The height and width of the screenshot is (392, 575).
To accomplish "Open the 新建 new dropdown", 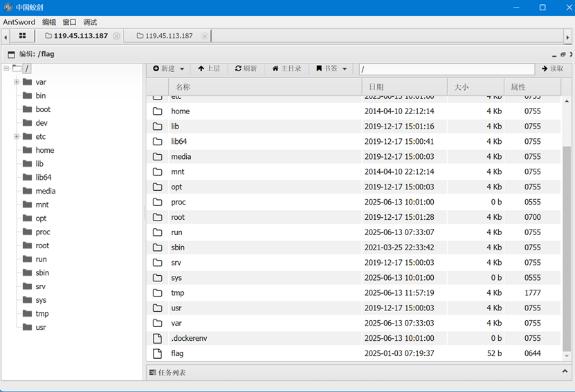I will pyautogui.click(x=169, y=68).
